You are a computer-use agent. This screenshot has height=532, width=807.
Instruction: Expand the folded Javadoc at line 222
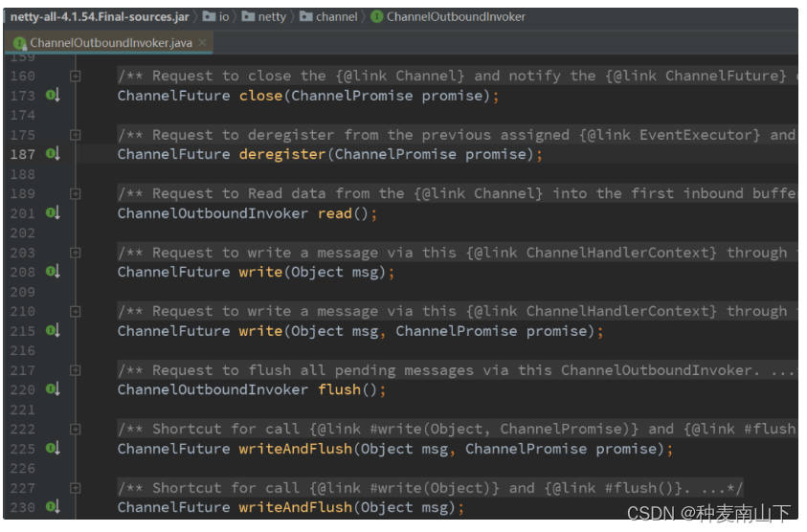pos(75,429)
